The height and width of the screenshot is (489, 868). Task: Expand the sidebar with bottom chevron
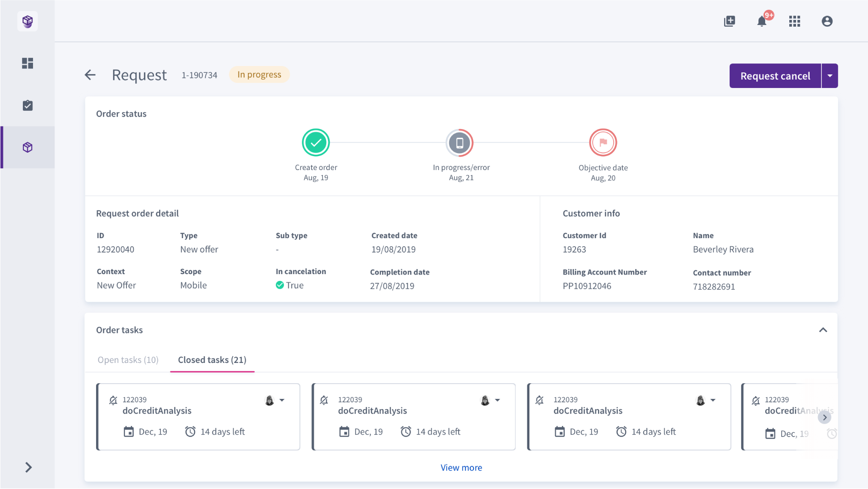click(28, 467)
